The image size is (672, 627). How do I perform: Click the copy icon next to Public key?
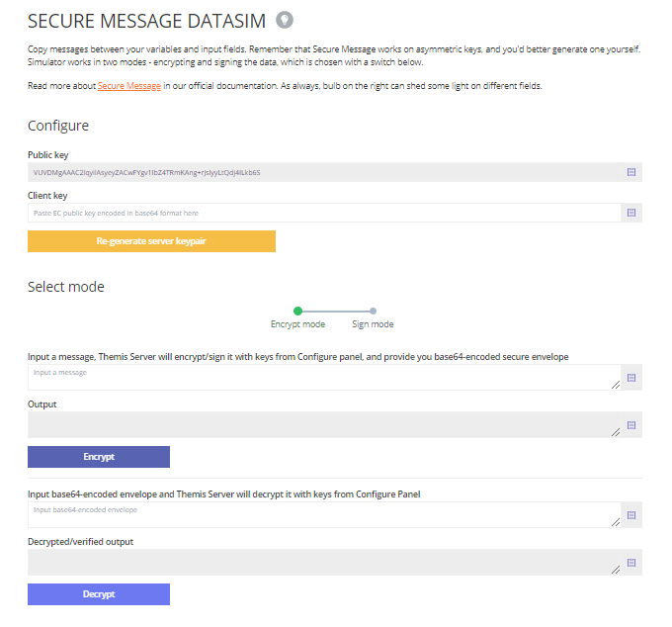[631, 172]
